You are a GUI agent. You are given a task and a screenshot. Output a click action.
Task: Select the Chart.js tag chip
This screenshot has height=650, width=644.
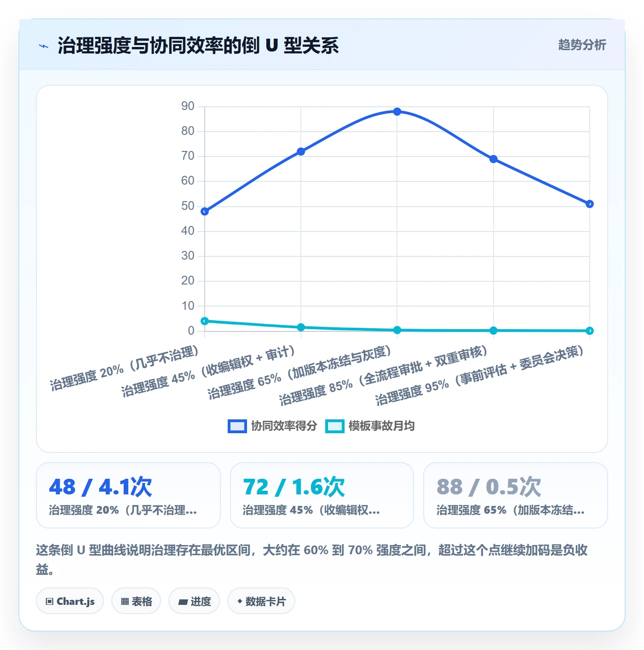click(70, 601)
